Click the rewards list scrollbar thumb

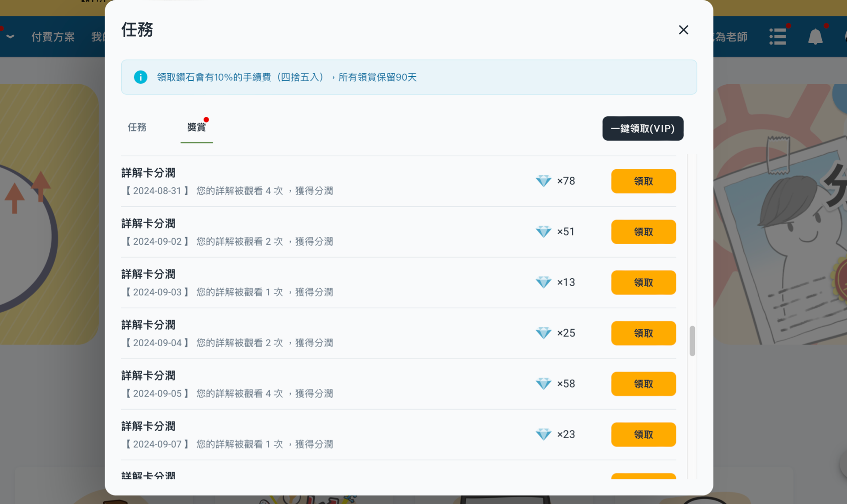pos(692,340)
